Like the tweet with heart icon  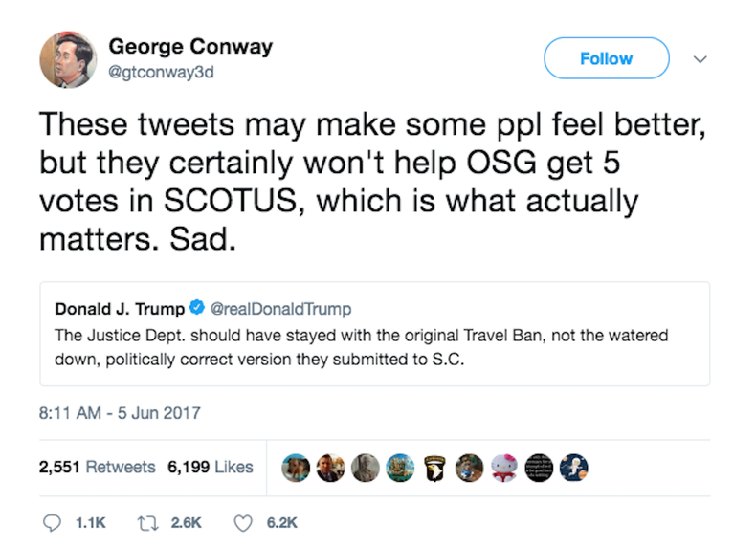(x=243, y=523)
